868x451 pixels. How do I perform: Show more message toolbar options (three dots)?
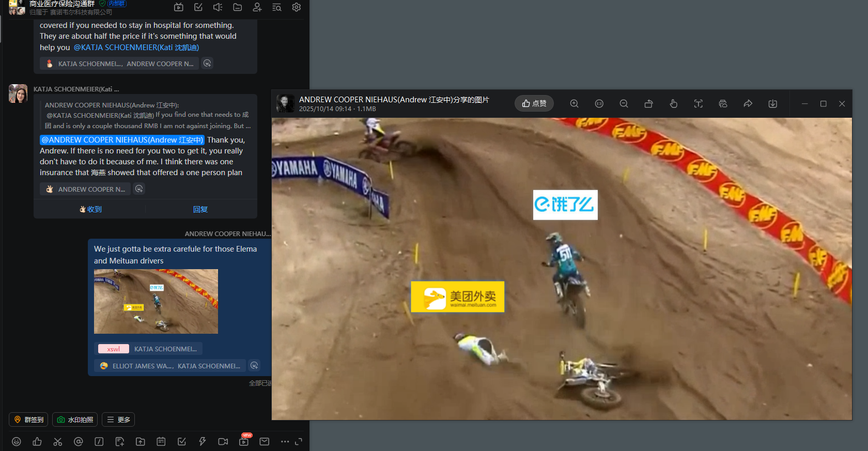(x=285, y=442)
